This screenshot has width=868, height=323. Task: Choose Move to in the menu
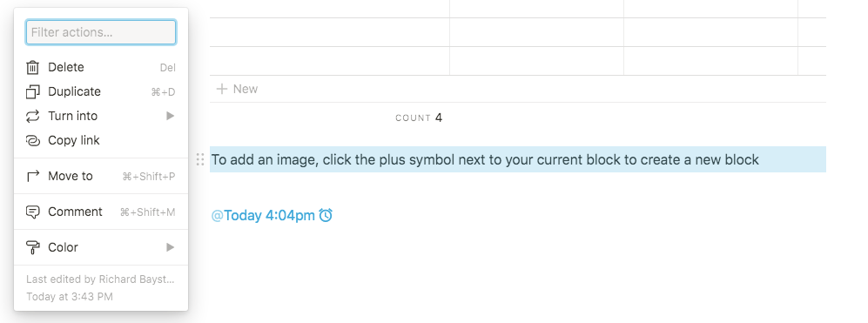(x=101, y=176)
